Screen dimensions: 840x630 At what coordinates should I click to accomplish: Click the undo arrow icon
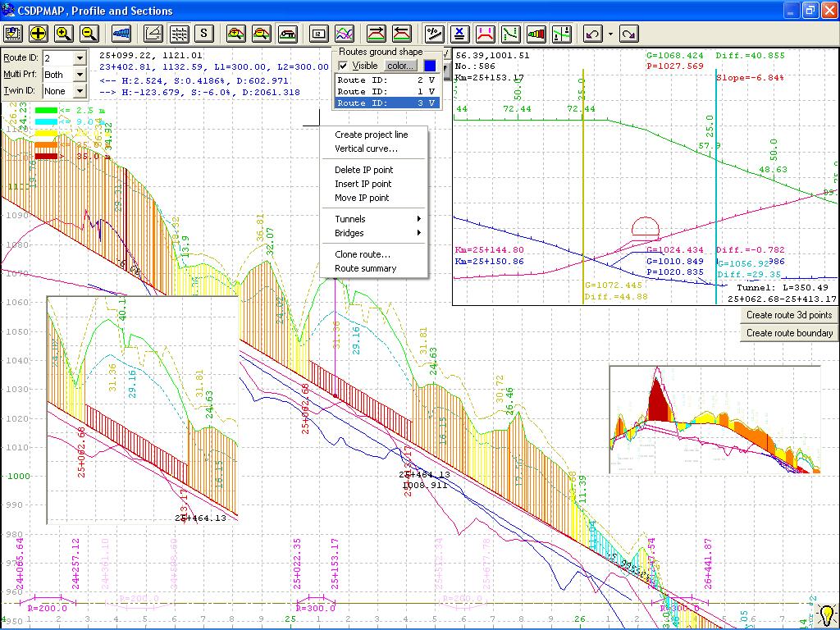pyautogui.click(x=593, y=34)
